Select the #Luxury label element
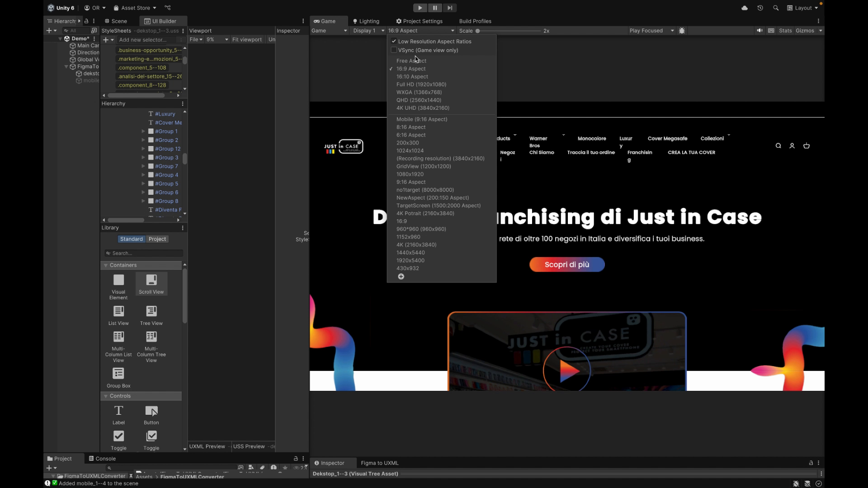Screen dimensions: 868x488 point(165,114)
